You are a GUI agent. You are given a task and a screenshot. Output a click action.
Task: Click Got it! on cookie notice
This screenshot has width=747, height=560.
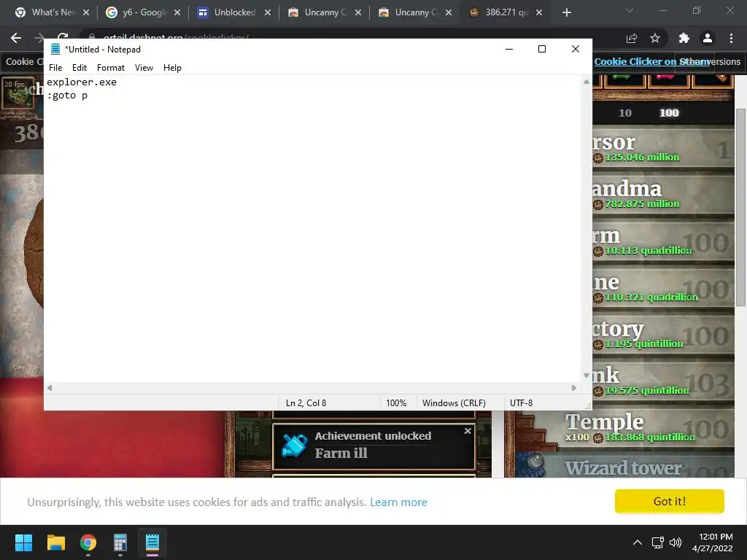pyautogui.click(x=670, y=501)
